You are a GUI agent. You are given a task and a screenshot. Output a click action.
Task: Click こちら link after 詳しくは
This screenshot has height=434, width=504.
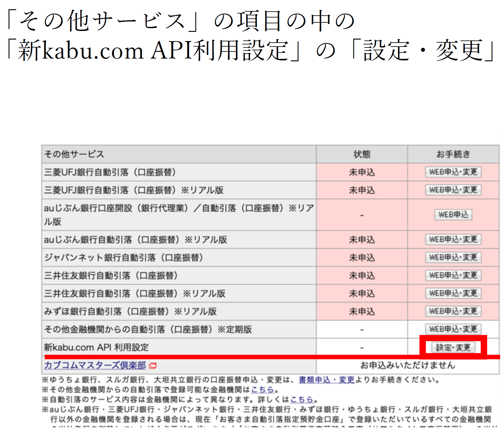(x=301, y=399)
